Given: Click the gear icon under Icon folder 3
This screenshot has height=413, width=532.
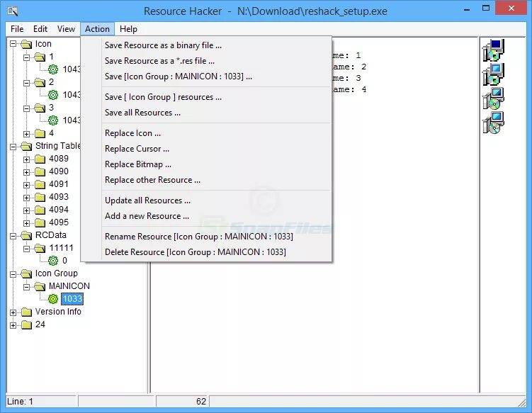Looking at the screenshot, I should 53,120.
